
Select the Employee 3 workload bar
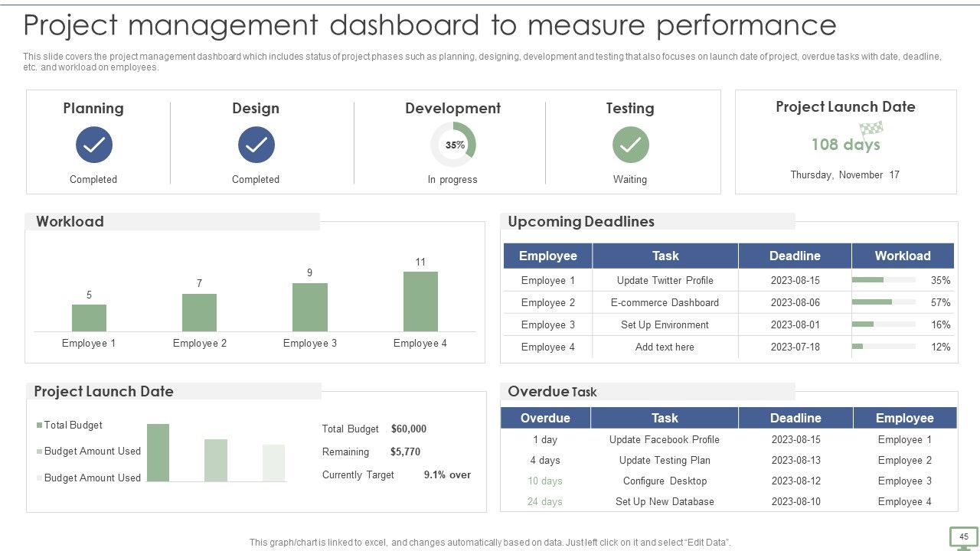click(310, 307)
